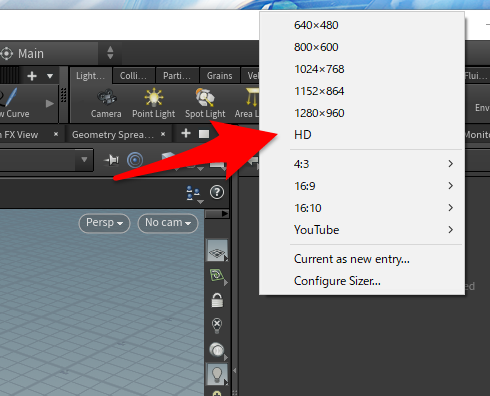Screen dimensions: 490x396
Task: Click the Area Light shelf icon
Action: coord(247,103)
